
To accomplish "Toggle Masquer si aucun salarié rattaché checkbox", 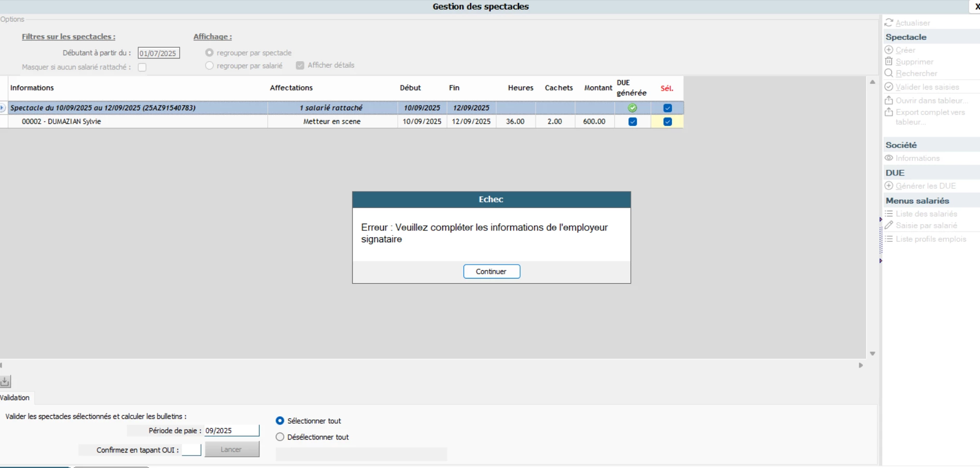I will click(x=142, y=67).
